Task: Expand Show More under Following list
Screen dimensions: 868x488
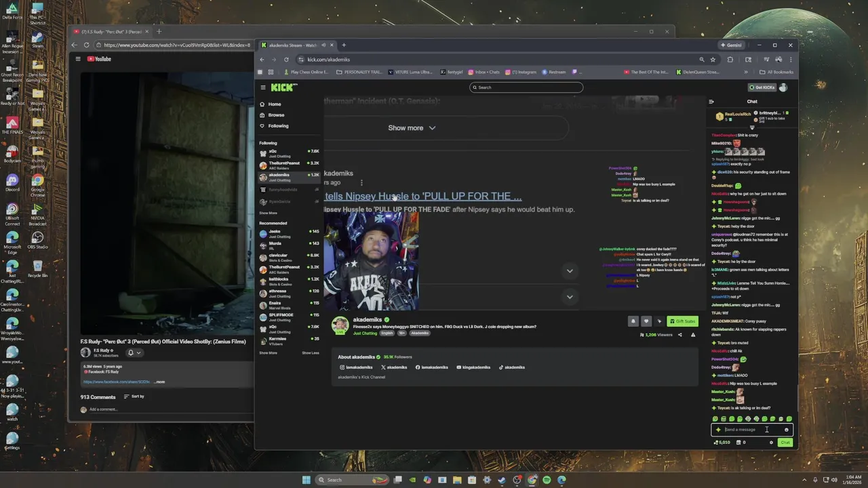Action: point(268,213)
